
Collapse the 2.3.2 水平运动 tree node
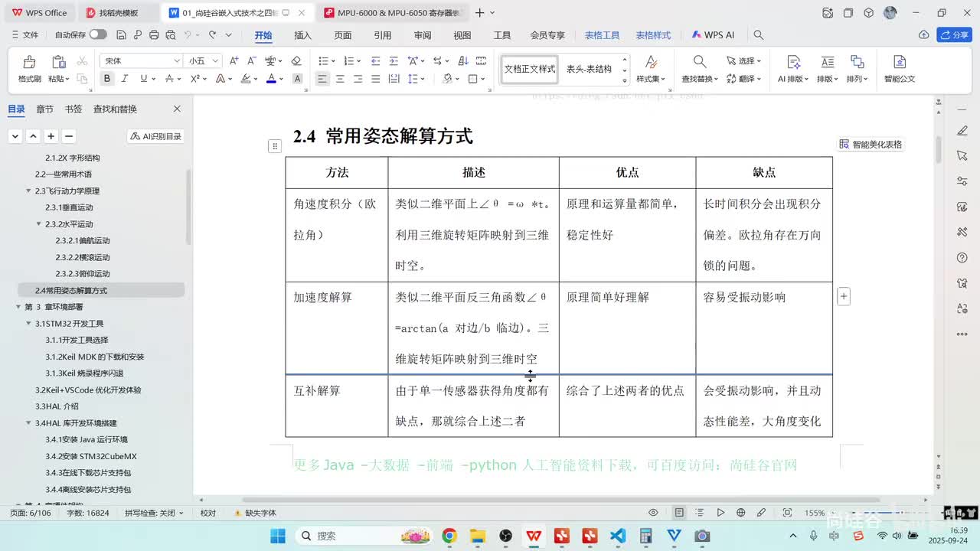click(x=38, y=224)
